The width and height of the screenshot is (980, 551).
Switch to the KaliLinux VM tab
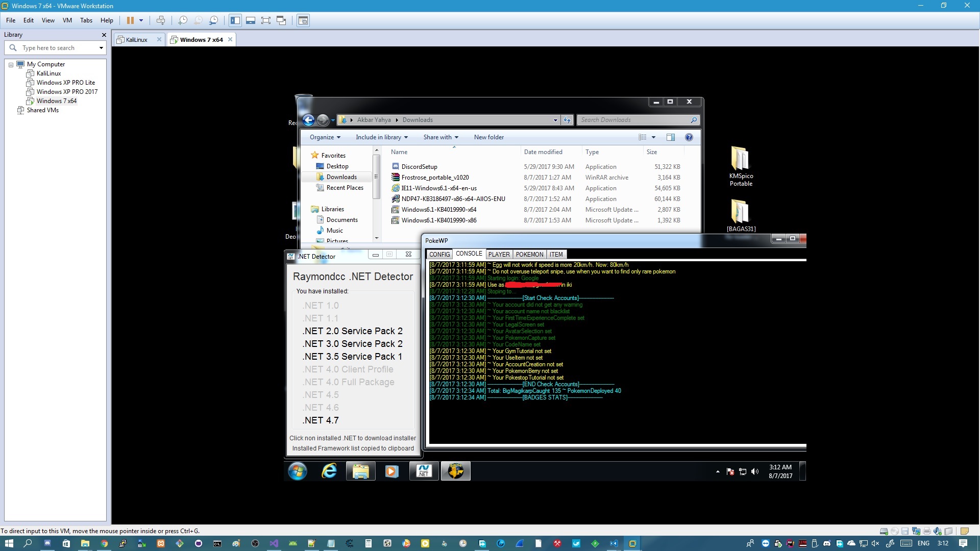(x=136, y=39)
